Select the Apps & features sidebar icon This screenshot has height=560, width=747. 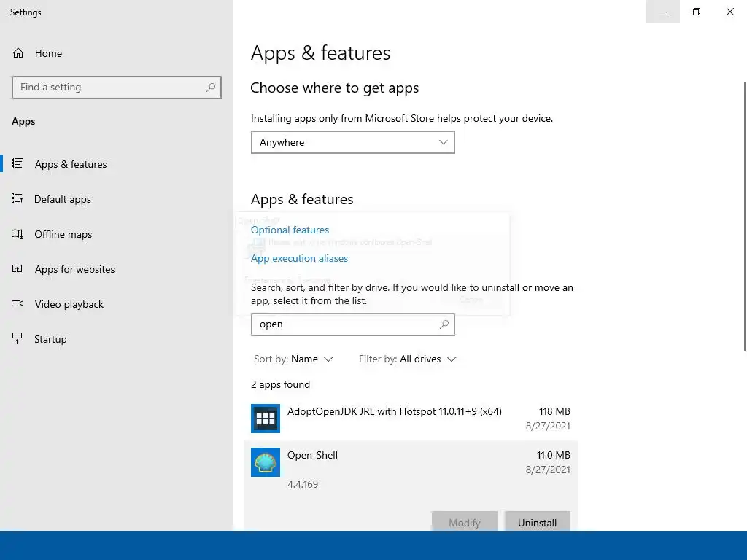pyautogui.click(x=18, y=164)
